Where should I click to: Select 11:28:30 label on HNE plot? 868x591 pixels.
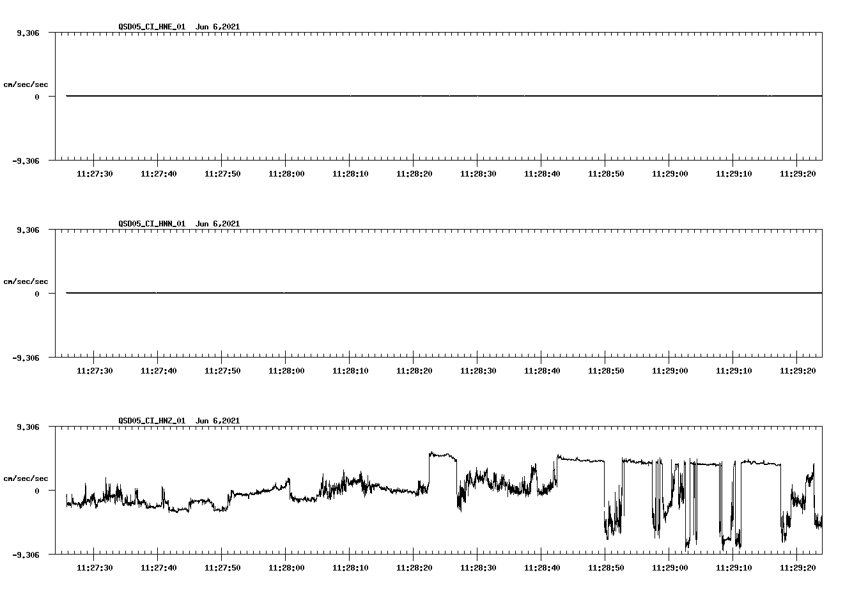478,174
